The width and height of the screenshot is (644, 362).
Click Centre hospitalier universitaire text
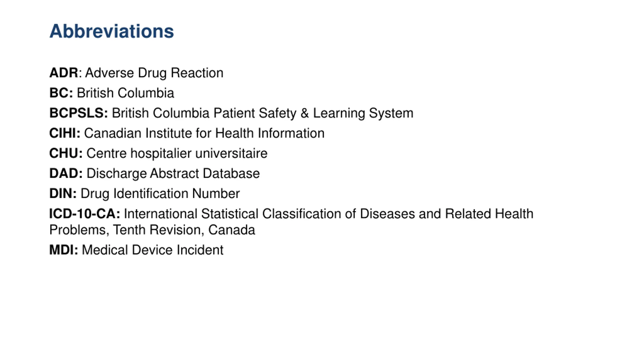177,153
